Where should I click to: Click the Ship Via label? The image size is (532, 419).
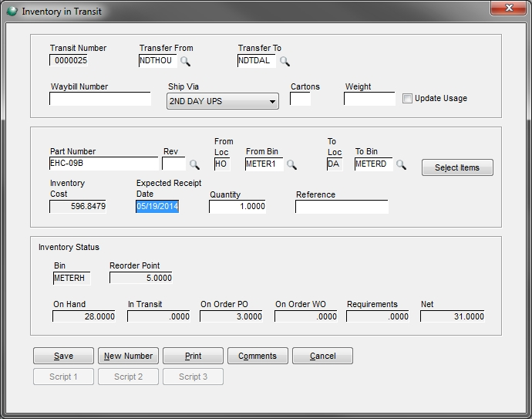[184, 86]
